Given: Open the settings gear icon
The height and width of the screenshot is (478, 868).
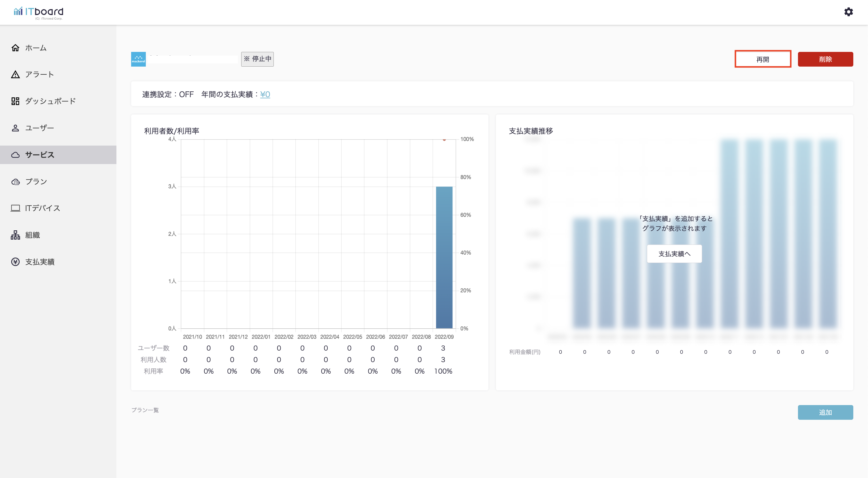Looking at the screenshot, I should [848, 12].
